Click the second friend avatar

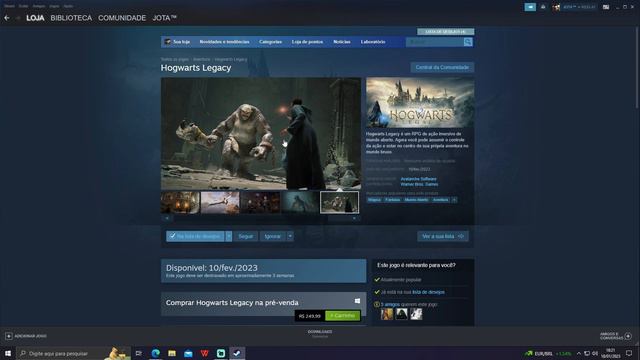(x=402, y=314)
